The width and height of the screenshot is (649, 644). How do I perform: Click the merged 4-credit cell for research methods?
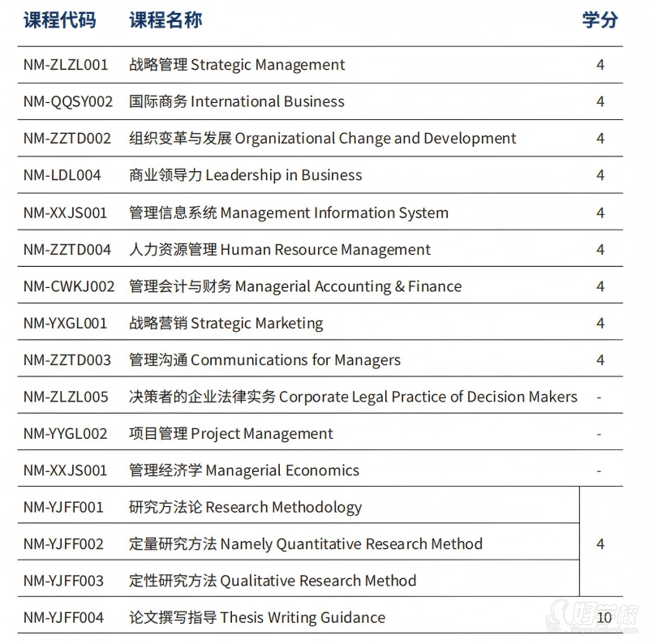pyautogui.click(x=600, y=544)
